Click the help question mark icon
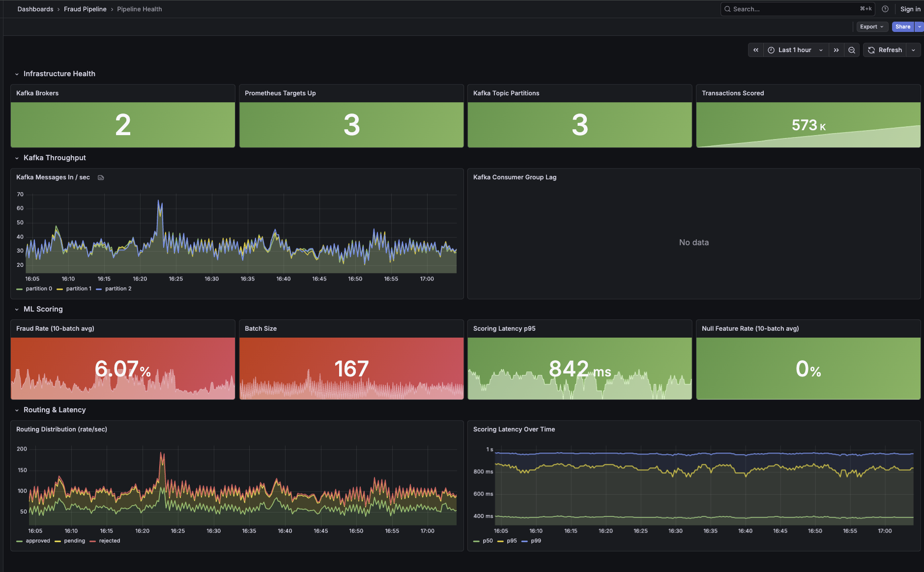The height and width of the screenshot is (572, 924). (x=885, y=9)
